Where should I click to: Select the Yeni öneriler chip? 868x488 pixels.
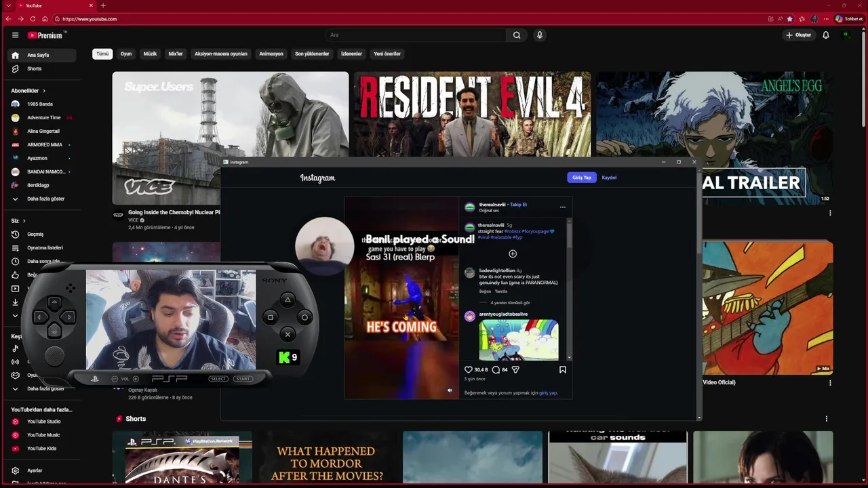pyautogui.click(x=387, y=54)
